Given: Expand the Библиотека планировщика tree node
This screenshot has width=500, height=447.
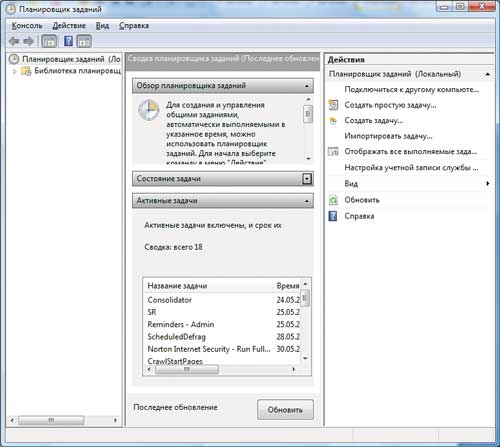Looking at the screenshot, I should tap(14, 71).
